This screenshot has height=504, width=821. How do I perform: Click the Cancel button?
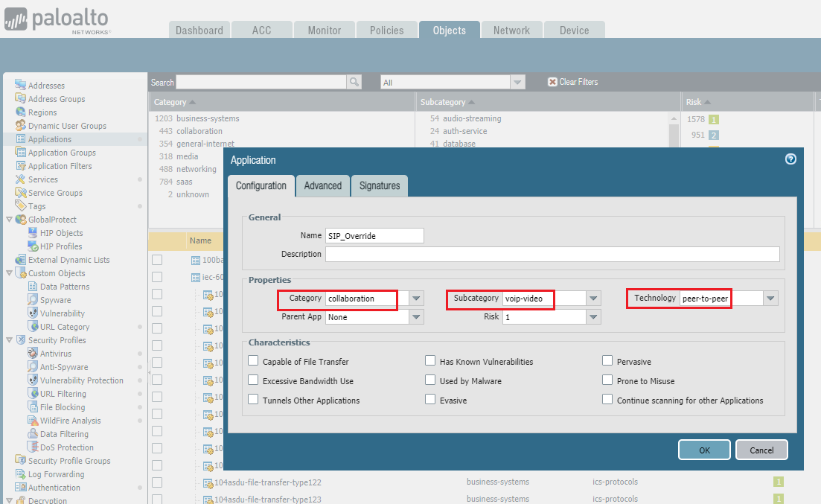tap(761, 450)
